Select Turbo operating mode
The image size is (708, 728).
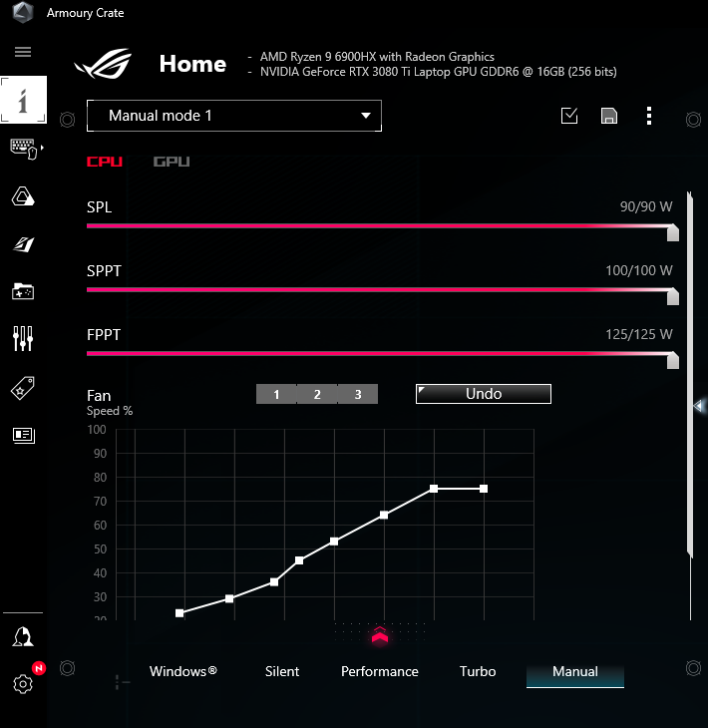[x=478, y=671]
